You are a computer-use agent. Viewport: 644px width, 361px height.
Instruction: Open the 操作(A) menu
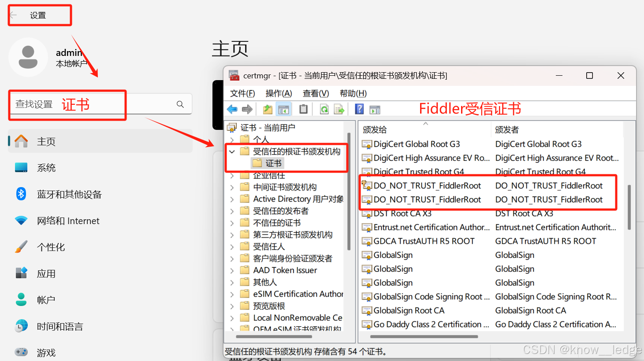(x=279, y=93)
